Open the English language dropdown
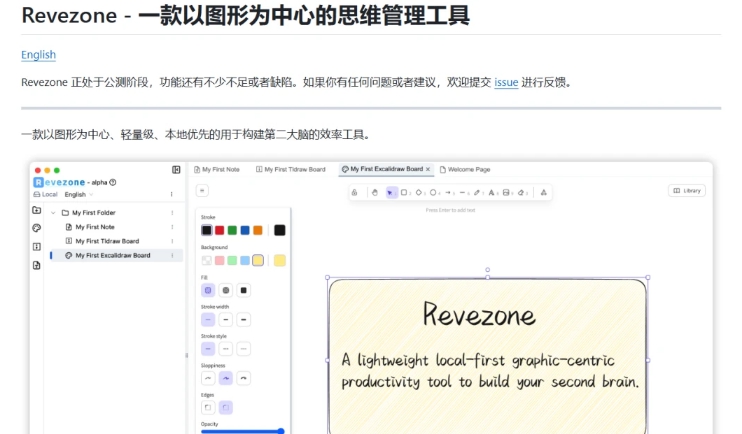The width and height of the screenshot is (742, 434). 79,195
